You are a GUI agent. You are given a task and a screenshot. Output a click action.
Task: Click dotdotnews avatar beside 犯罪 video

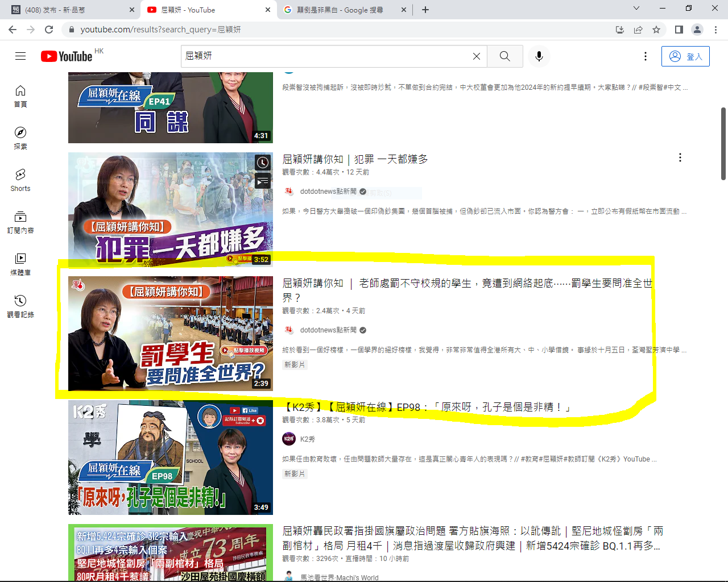(289, 191)
